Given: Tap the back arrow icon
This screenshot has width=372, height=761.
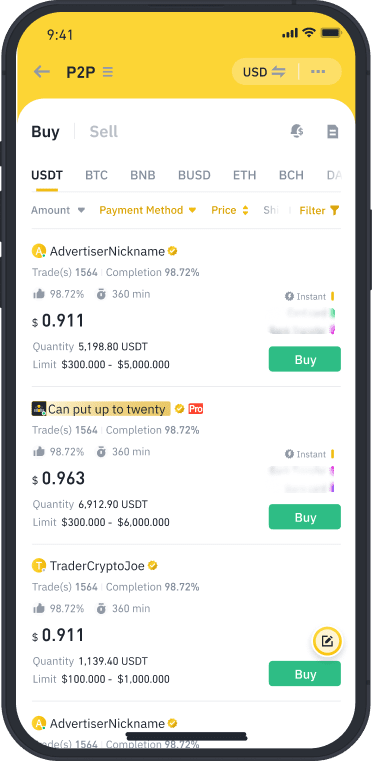Looking at the screenshot, I should point(42,72).
